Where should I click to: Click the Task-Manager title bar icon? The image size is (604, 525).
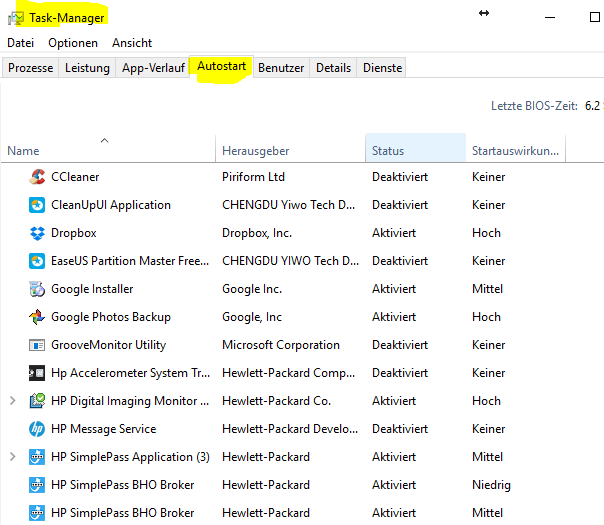coord(16,18)
